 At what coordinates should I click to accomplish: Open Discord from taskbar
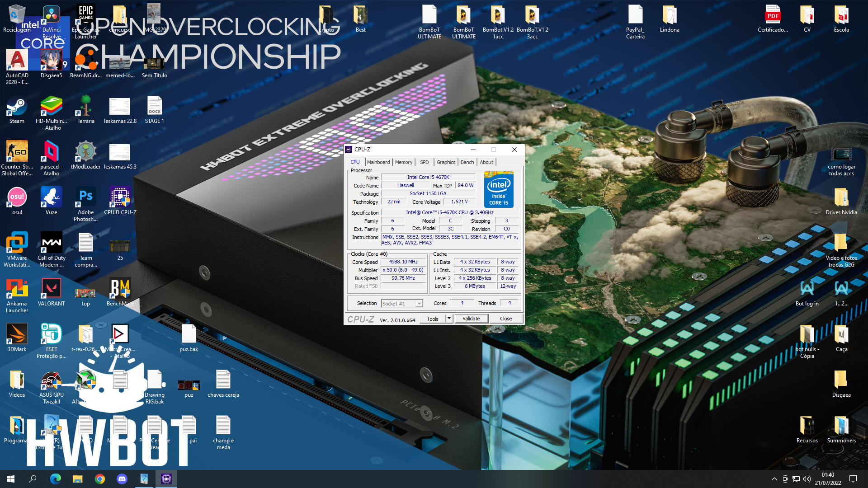(x=122, y=479)
